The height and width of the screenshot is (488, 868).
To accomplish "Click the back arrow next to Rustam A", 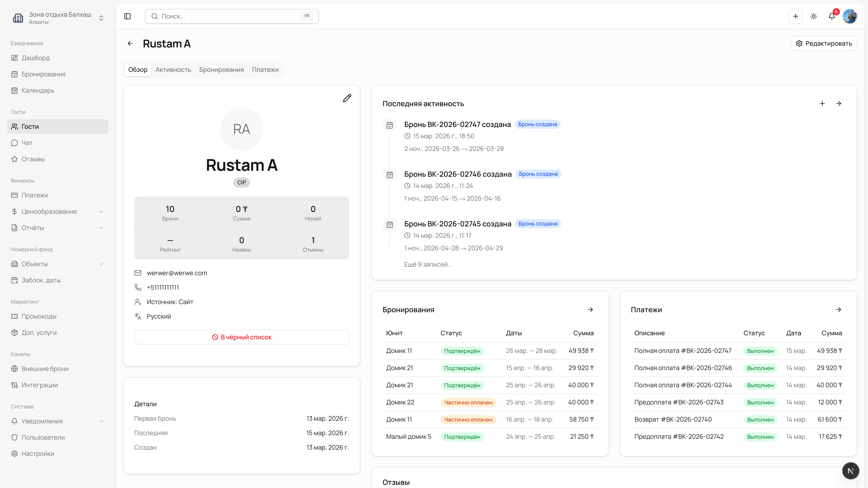I will 130,43.
